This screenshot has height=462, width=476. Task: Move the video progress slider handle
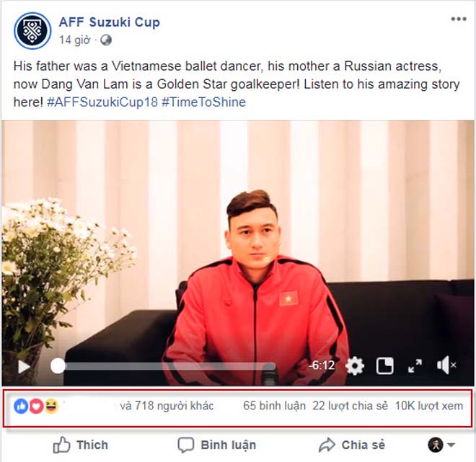click(58, 366)
